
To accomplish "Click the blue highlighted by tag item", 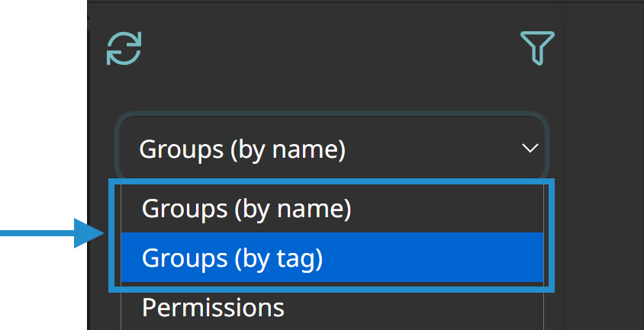I will click(x=332, y=258).
